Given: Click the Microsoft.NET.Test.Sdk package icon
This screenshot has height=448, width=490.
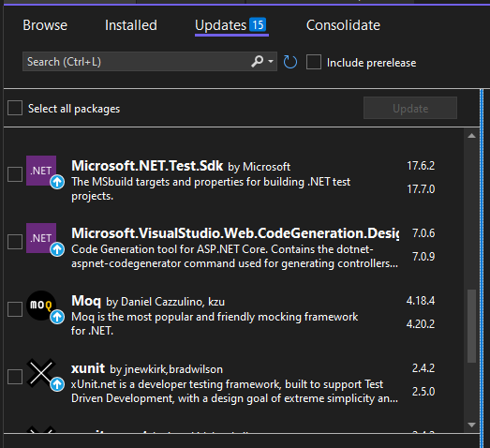Looking at the screenshot, I should pyautogui.click(x=41, y=171).
